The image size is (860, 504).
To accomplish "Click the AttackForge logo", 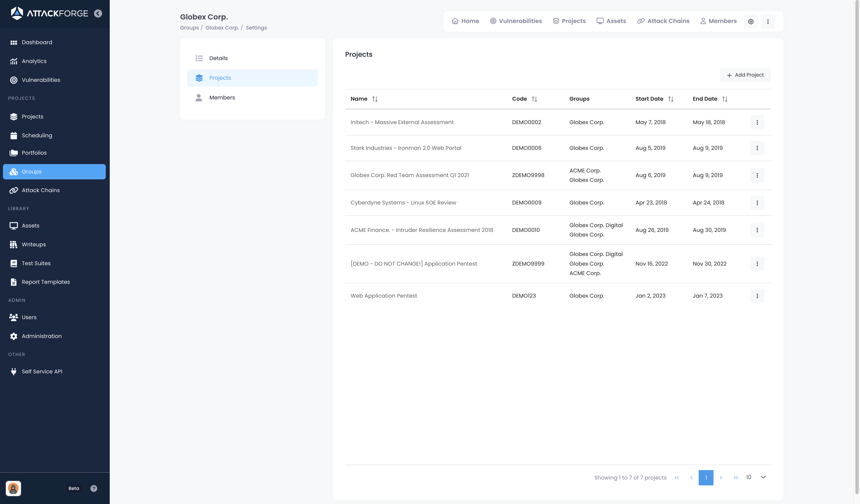I will pos(49,13).
